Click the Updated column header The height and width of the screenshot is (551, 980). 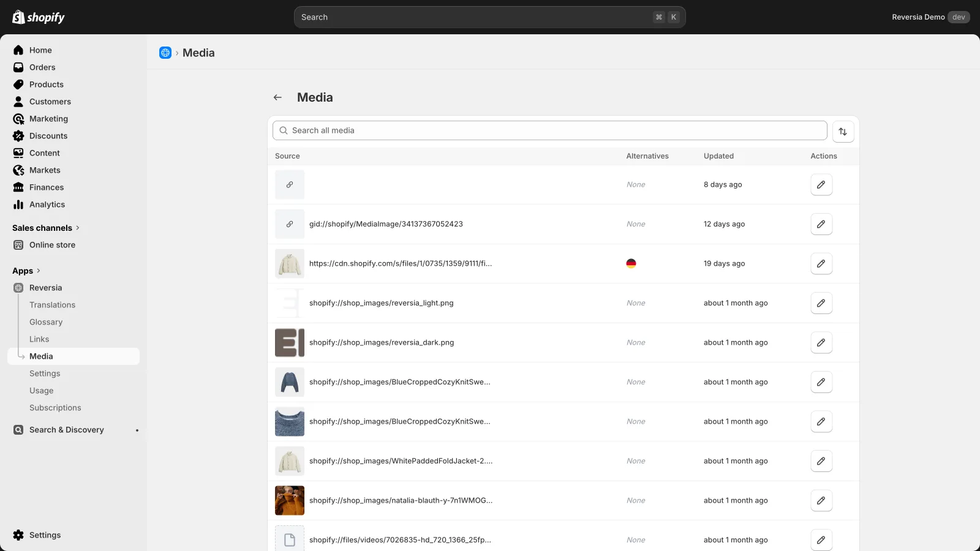click(x=718, y=156)
